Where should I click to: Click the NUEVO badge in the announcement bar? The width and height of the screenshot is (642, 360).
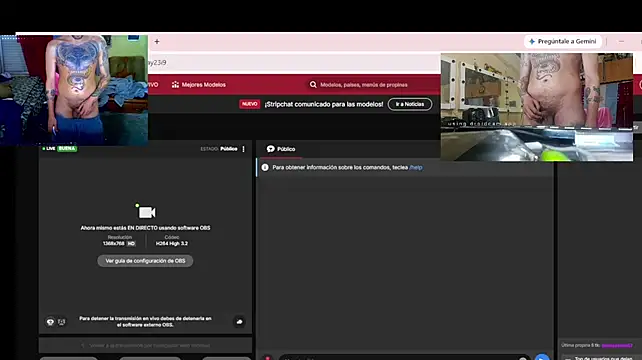click(249, 104)
